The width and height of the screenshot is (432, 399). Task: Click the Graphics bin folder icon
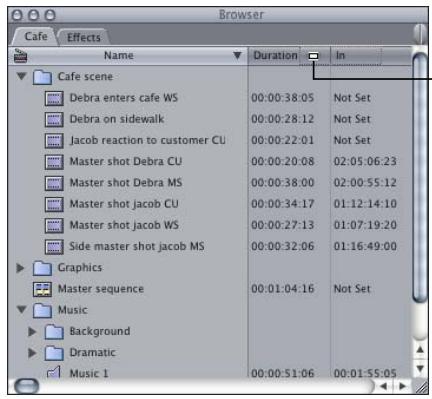(42, 268)
